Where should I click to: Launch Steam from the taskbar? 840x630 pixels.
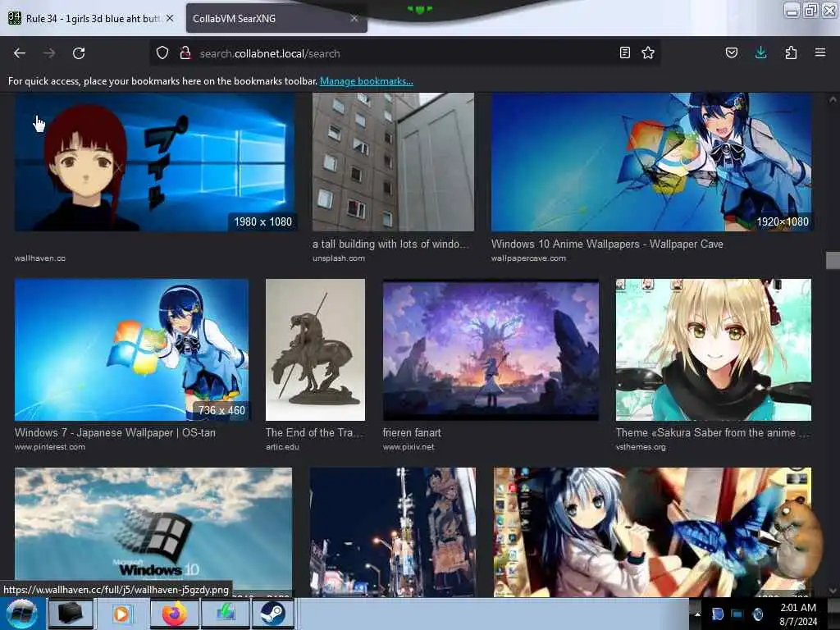272,614
